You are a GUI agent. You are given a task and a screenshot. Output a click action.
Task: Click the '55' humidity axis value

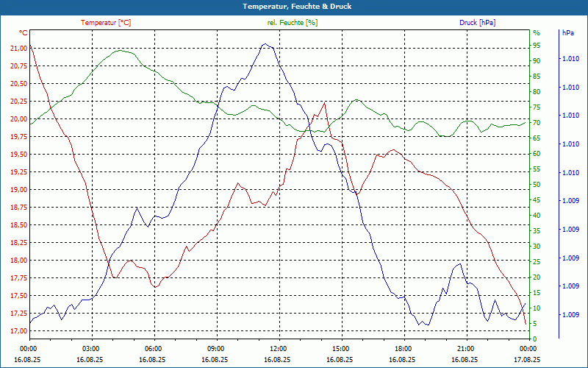(x=537, y=169)
